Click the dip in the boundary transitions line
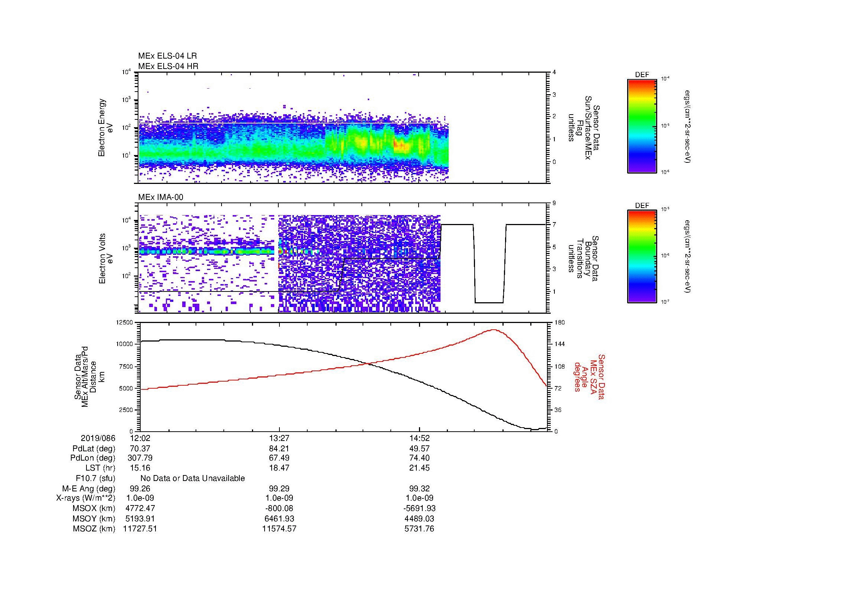Image resolution: width=868 pixels, height=613 pixels. (x=489, y=302)
